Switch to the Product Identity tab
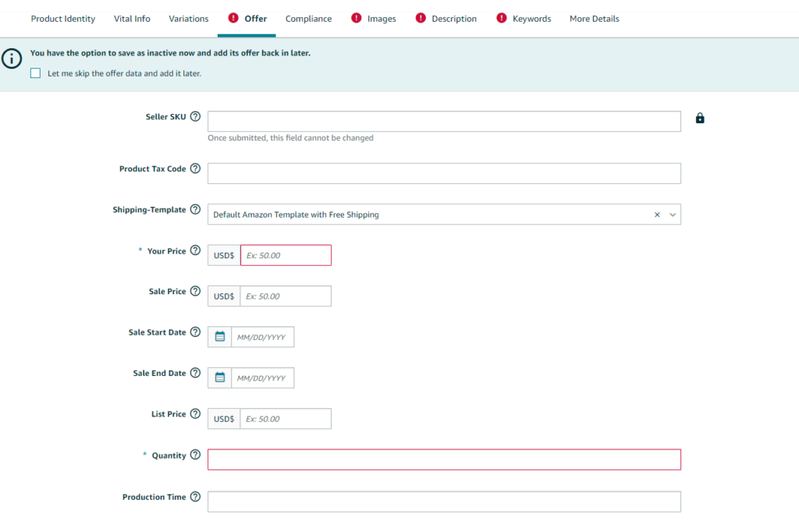 [x=63, y=19]
